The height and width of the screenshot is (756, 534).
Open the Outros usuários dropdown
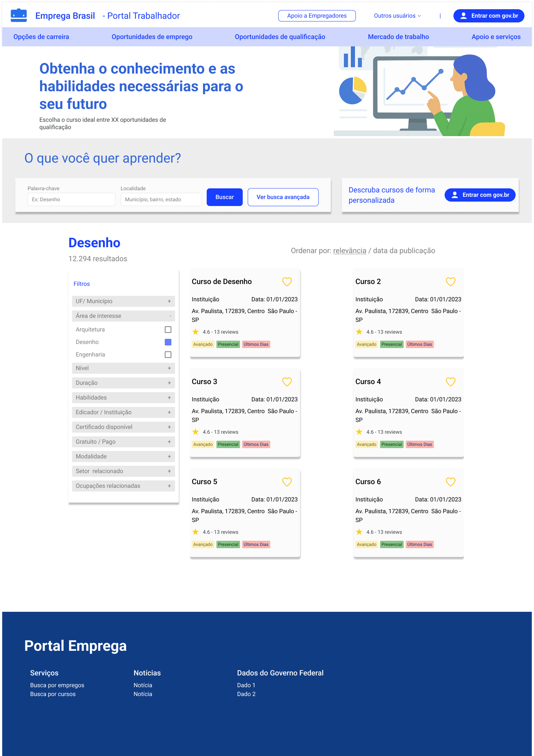[398, 16]
